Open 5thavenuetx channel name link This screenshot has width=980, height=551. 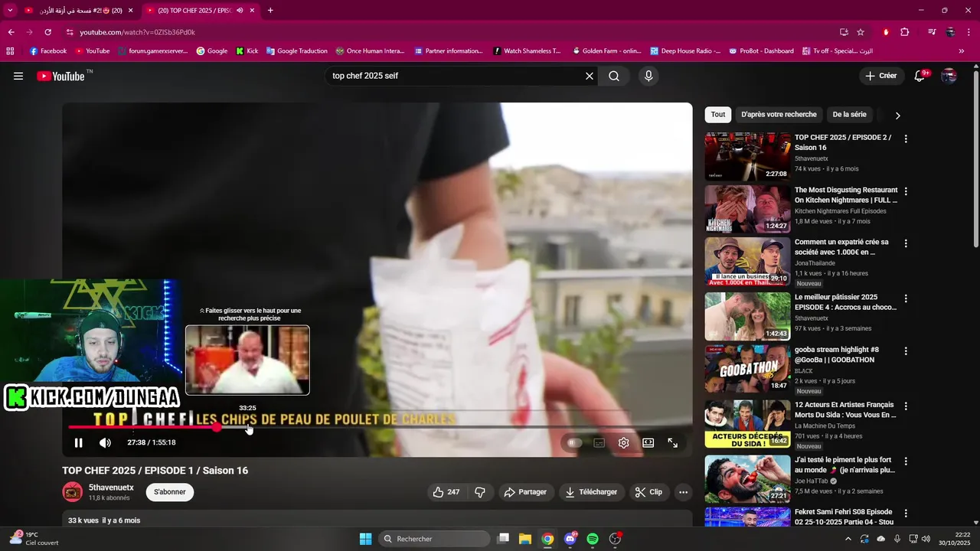point(111,487)
